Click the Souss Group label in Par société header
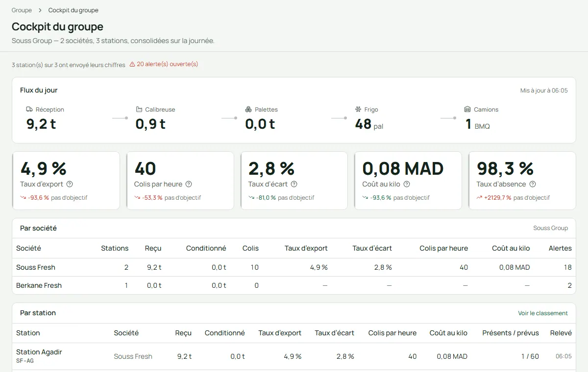 click(x=551, y=228)
